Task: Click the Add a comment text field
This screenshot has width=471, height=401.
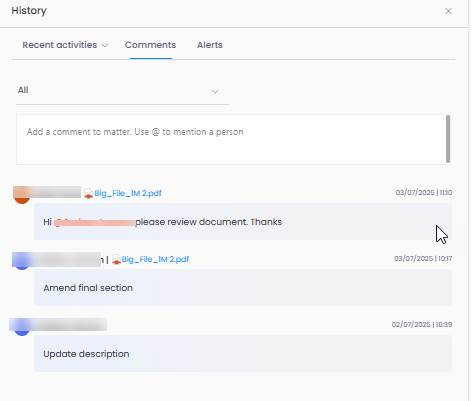Action: pyautogui.click(x=231, y=139)
